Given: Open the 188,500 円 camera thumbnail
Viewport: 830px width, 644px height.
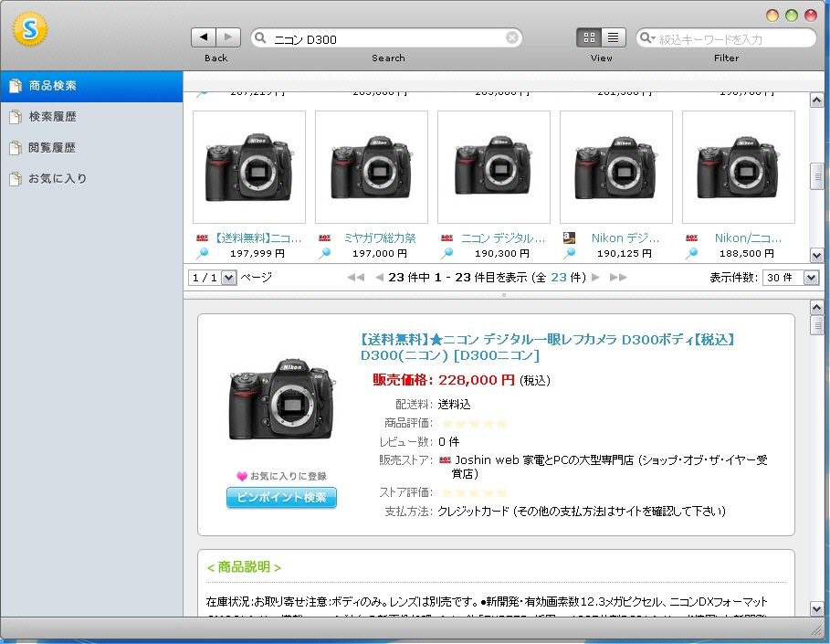Looking at the screenshot, I should 739,167.
